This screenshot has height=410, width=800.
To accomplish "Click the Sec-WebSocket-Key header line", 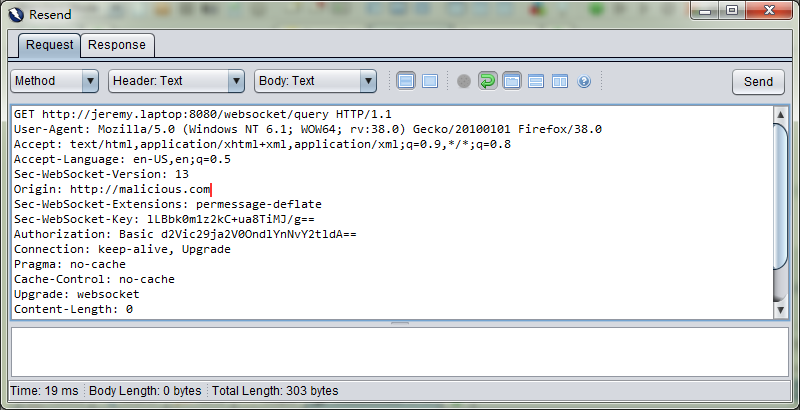I will (164, 219).
